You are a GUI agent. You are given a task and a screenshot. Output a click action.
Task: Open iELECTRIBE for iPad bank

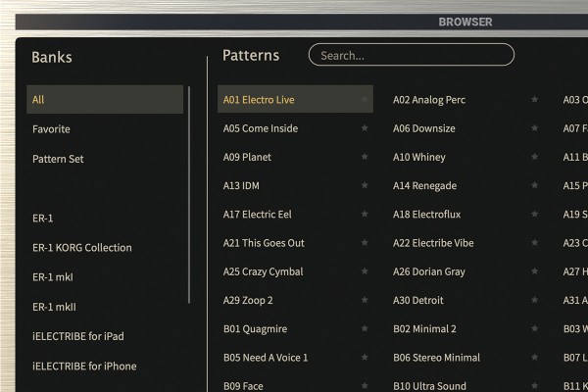pyautogui.click(x=77, y=336)
